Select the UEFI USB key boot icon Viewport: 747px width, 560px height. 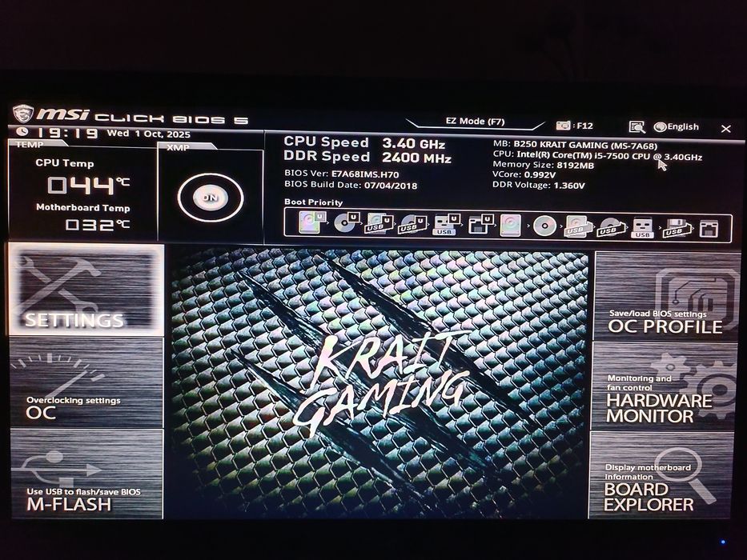coord(446,224)
